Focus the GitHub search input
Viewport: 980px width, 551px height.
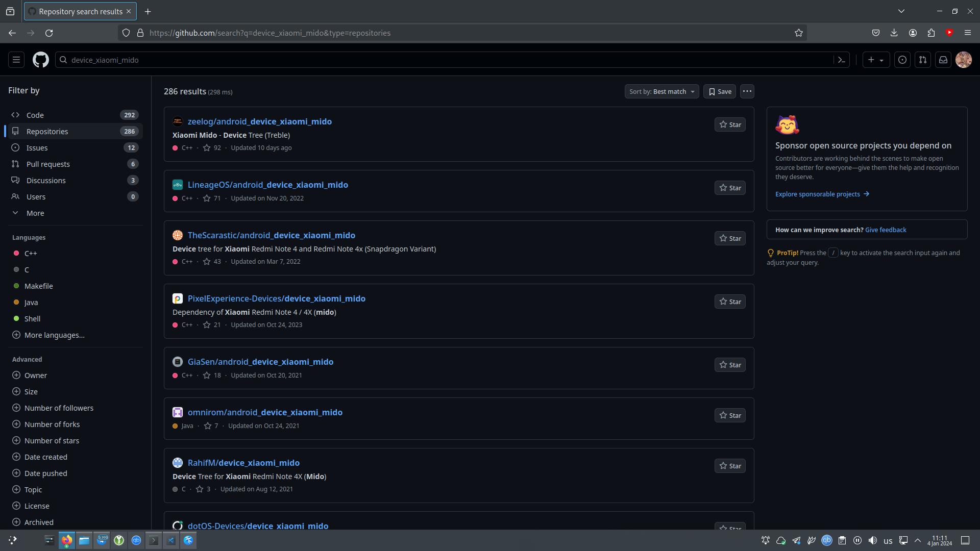(444, 60)
